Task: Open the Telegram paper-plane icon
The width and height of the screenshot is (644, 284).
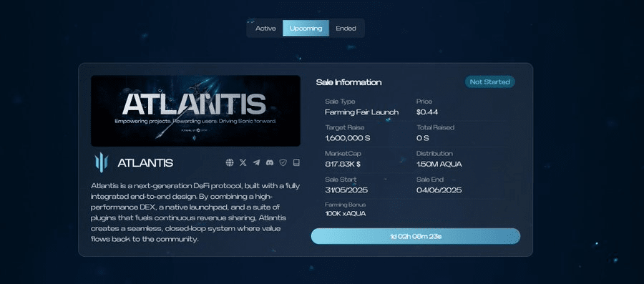Action: 256,162
